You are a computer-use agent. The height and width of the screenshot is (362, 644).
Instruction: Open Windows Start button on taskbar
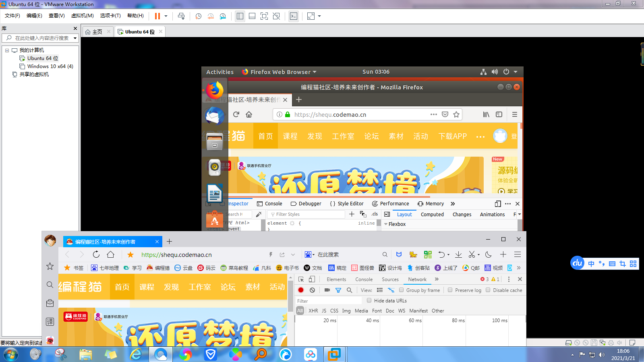click(10, 354)
